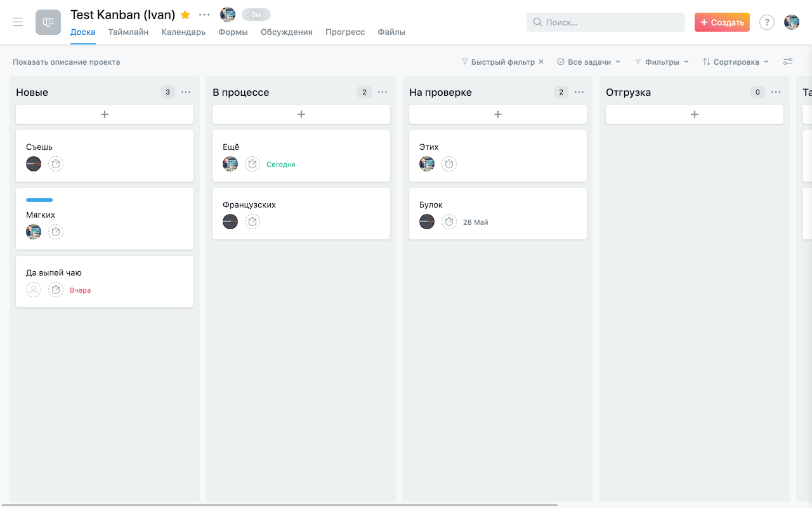This screenshot has width=812, height=508.
Task: Open the main hamburger navigation menu
Action: [17, 22]
